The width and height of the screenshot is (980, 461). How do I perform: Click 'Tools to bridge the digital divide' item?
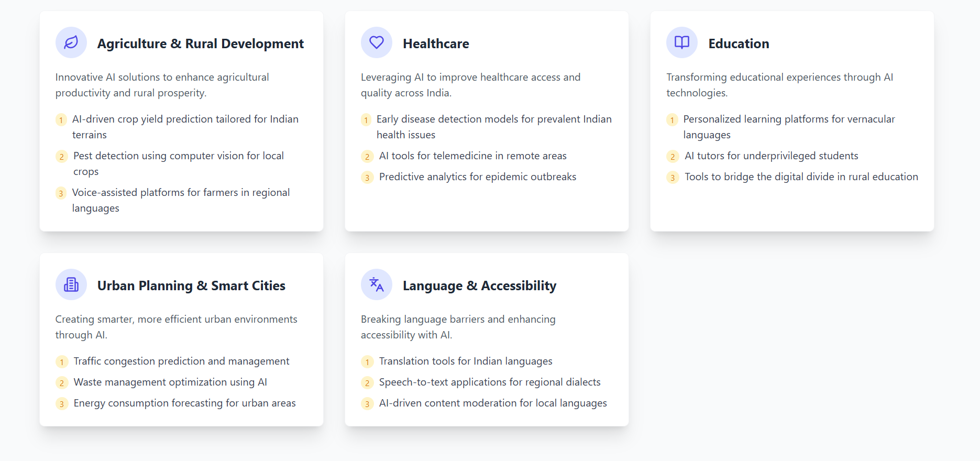pos(801,177)
